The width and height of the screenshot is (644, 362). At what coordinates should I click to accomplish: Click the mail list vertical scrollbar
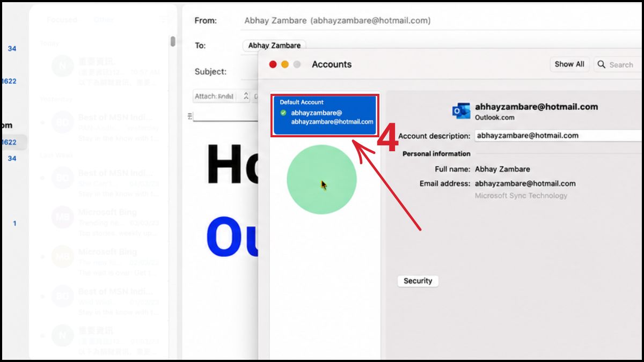click(173, 41)
